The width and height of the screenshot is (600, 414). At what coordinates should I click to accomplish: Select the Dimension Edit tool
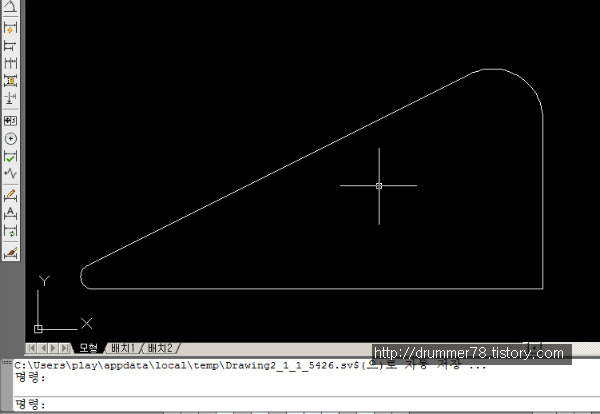point(10,195)
